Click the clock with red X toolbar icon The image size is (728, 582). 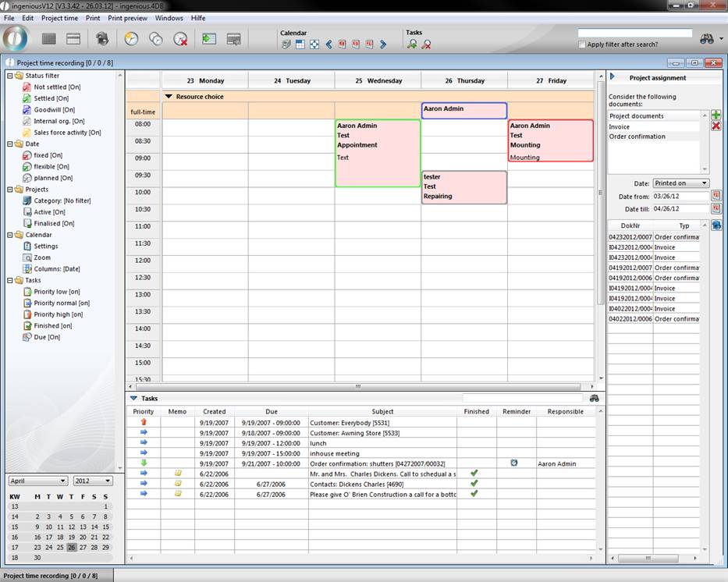pos(180,38)
